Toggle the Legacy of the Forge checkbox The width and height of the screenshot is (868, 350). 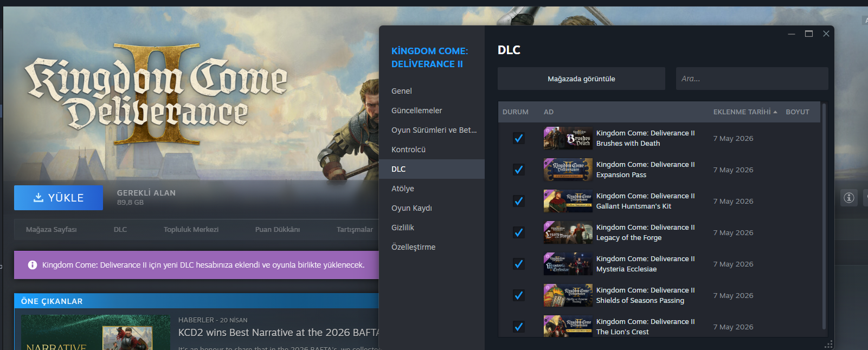(519, 232)
